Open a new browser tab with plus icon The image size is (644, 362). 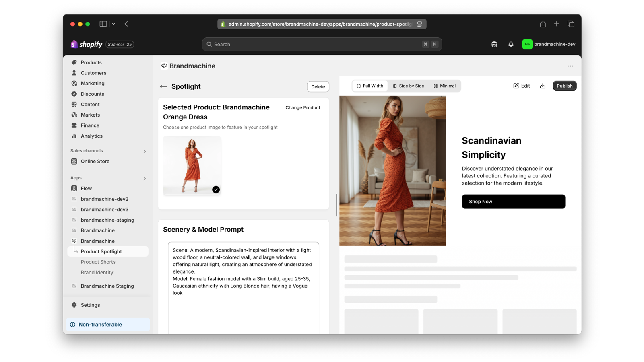tap(557, 24)
